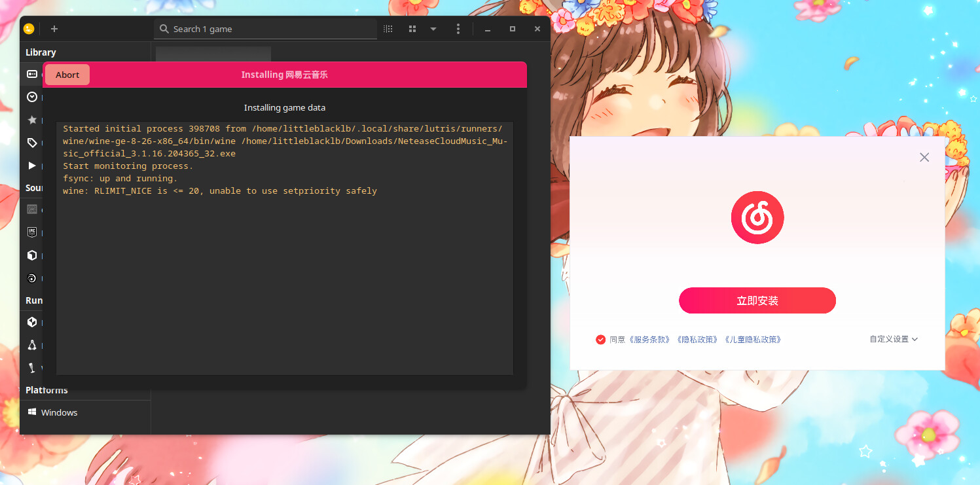Click the "Start monitoring process." log line
The width and height of the screenshot is (980, 485).
click(128, 166)
